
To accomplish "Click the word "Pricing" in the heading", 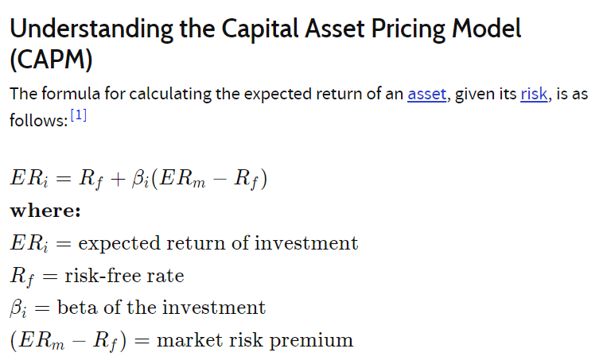I will tap(408, 29).
